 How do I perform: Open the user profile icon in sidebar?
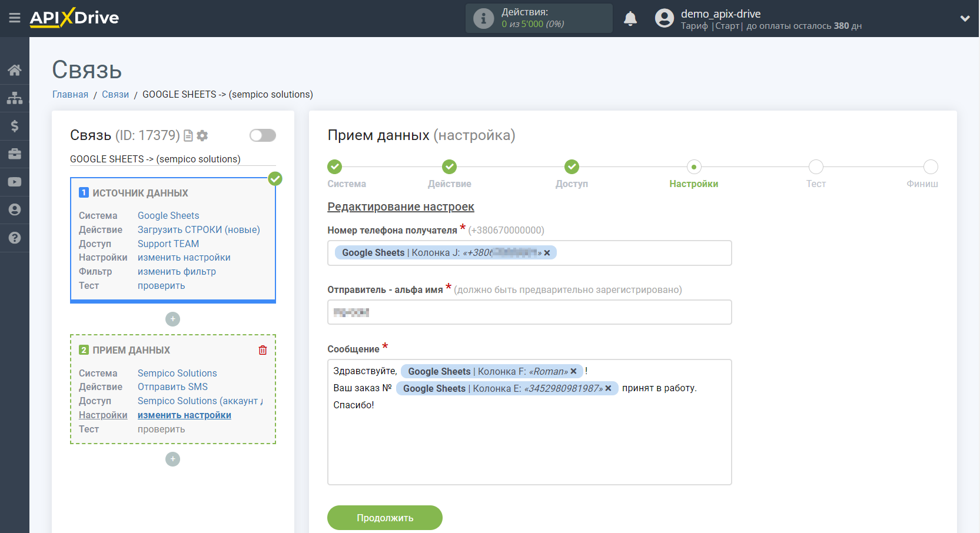[x=15, y=210]
